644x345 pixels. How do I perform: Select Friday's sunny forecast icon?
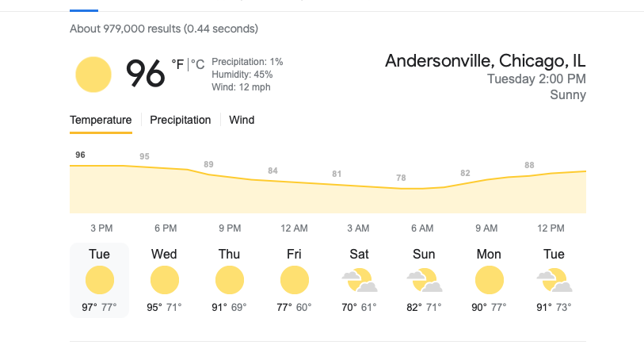294,280
